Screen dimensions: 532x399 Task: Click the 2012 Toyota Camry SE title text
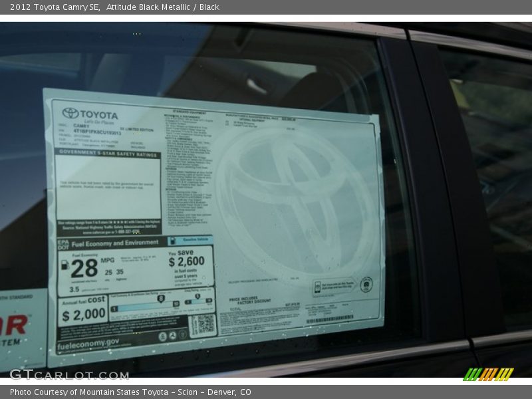point(53,7)
